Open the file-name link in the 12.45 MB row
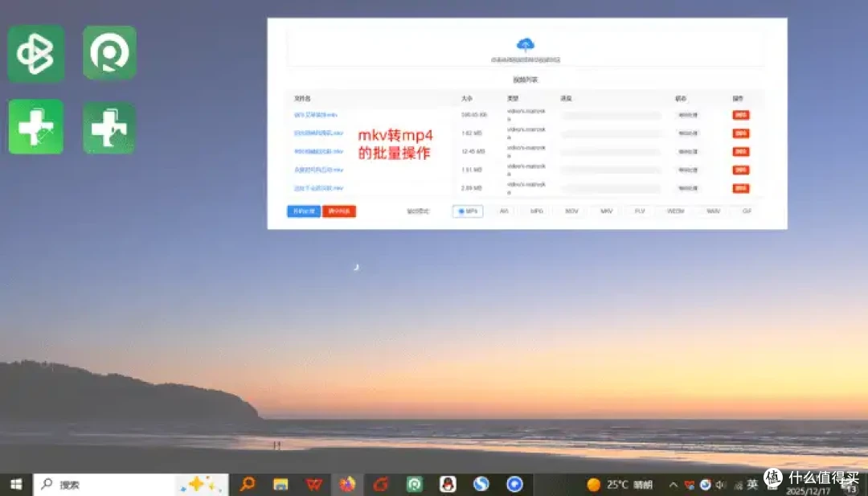The width and height of the screenshot is (868, 496). (318, 152)
